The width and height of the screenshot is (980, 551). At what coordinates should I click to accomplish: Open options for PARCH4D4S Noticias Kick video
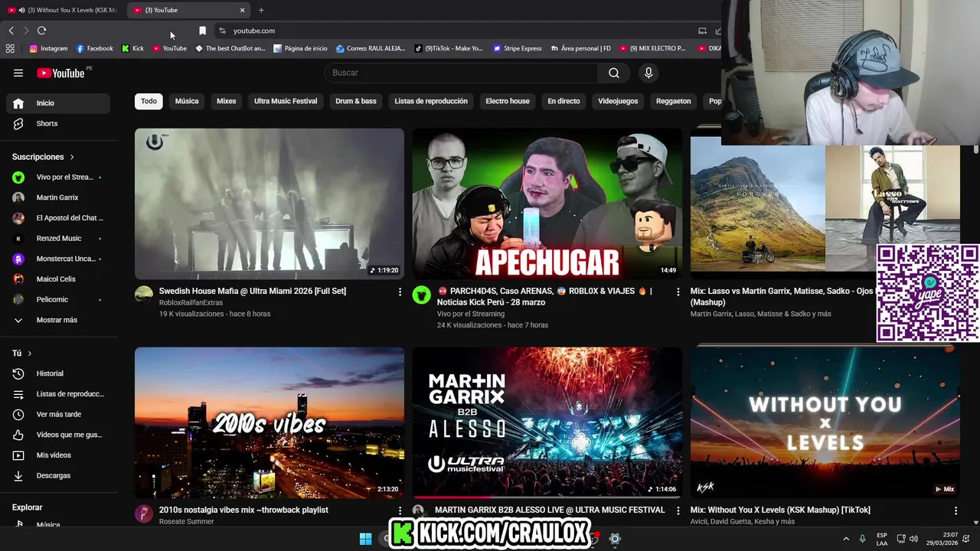[678, 292]
